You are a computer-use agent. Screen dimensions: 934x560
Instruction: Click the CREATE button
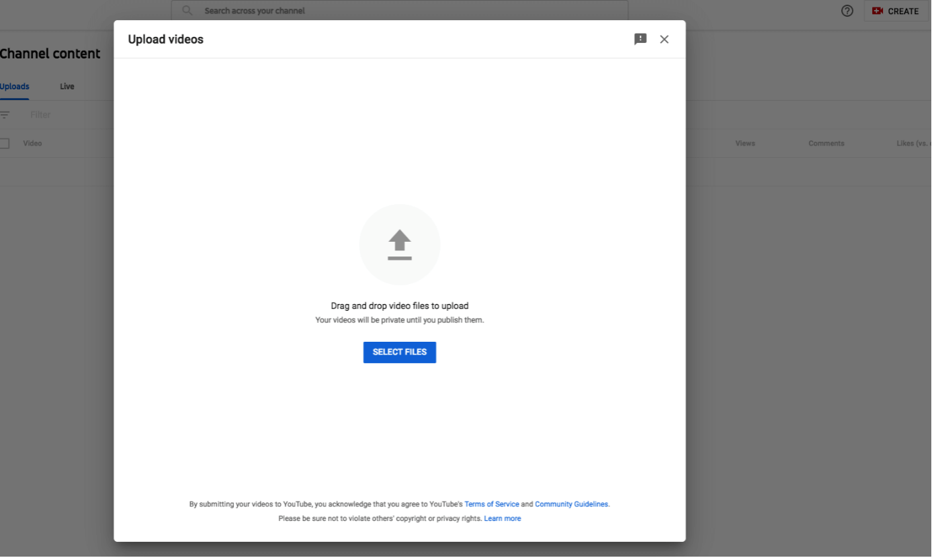tap(896, 11)
